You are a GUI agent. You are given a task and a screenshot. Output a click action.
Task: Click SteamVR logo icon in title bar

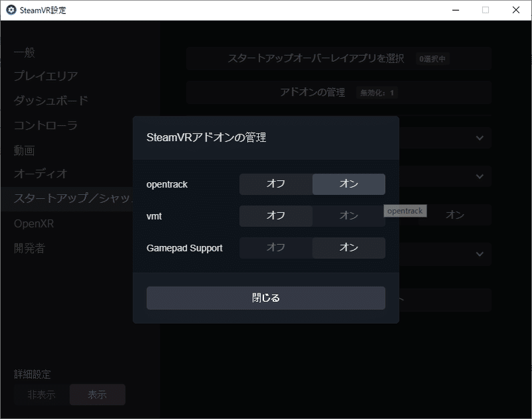11,10
